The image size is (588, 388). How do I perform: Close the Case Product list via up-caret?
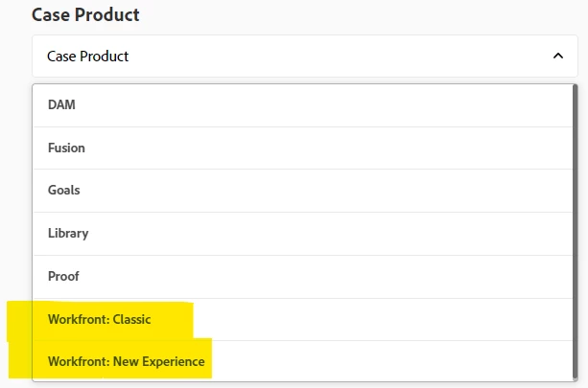click(x=558, y=57)
